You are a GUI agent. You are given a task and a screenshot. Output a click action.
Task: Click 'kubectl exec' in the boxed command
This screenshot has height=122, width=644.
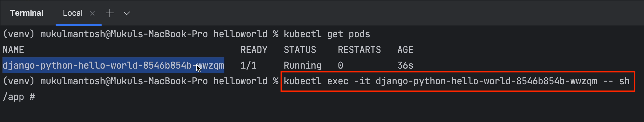[x=316, y=81]
